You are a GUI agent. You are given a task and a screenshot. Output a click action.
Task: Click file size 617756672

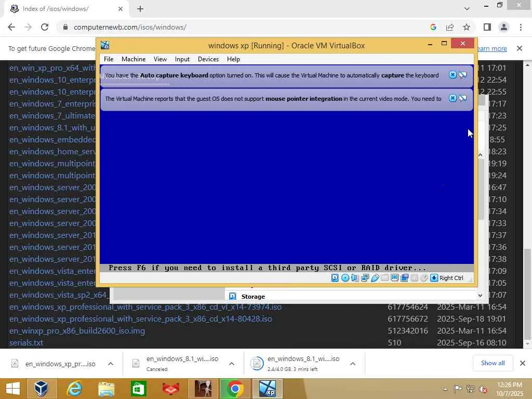pyautogui.click(x=408, y=319)
